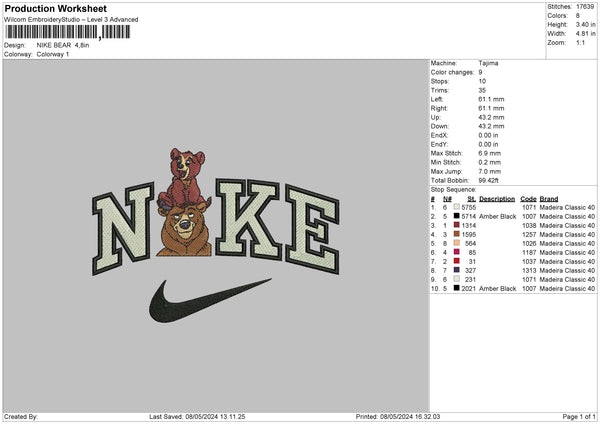This screenshot has width=600, height=424.
Task: Click 'Amber Black' in stop row 10
Action: pyautogui.click(x=497, y=289)
